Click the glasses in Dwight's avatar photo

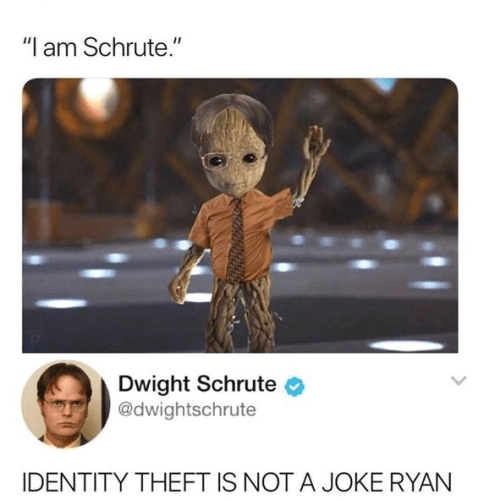(x=65, y=404)
